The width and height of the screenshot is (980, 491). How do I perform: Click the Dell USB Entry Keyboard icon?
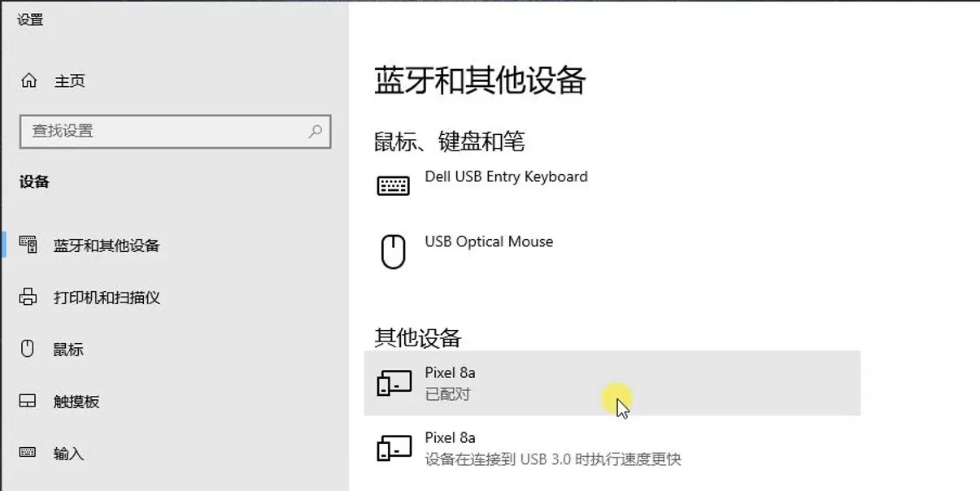394,186
